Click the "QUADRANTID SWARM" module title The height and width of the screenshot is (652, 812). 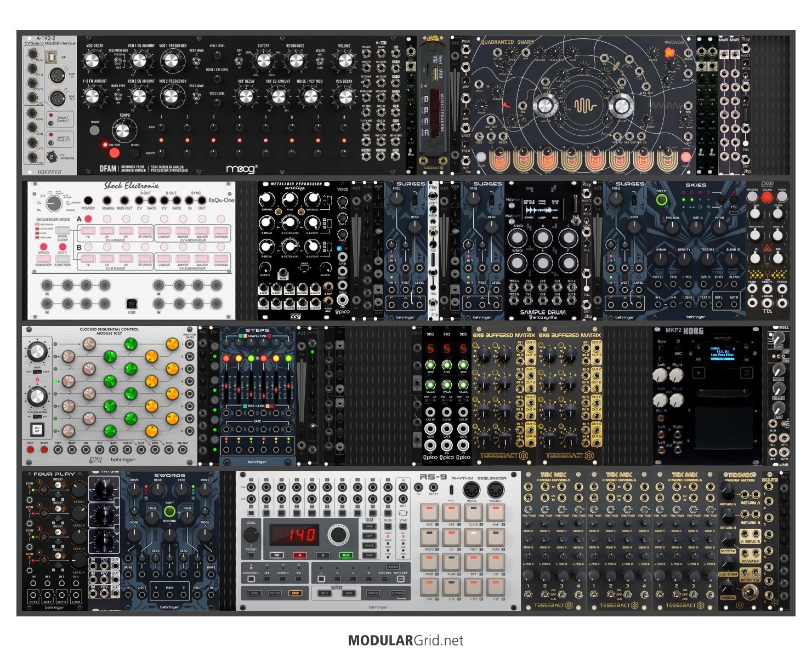507,42
